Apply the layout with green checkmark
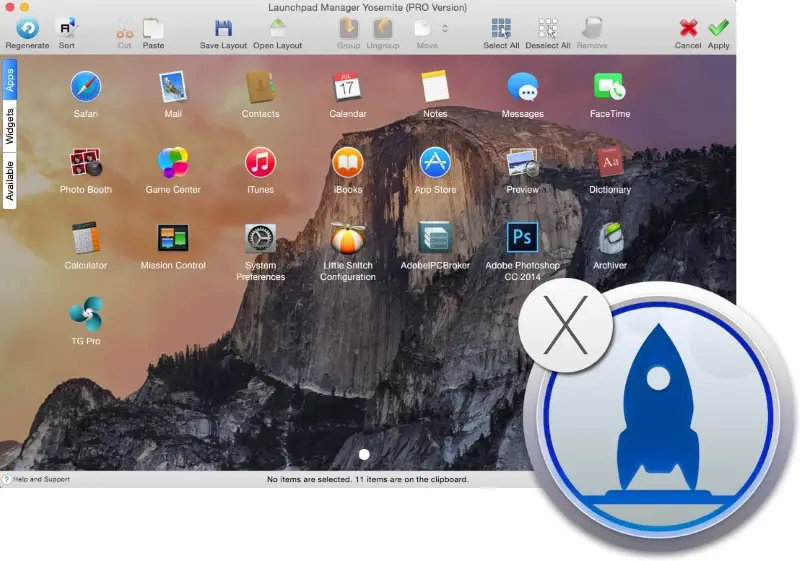 tap(718, 29)
